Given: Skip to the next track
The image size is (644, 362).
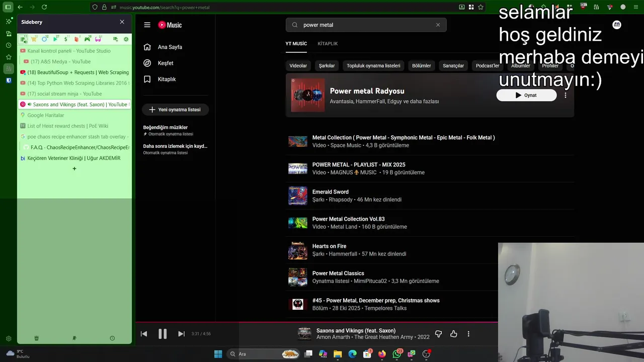Looking at the screenshot, I should tap(181, 334).
